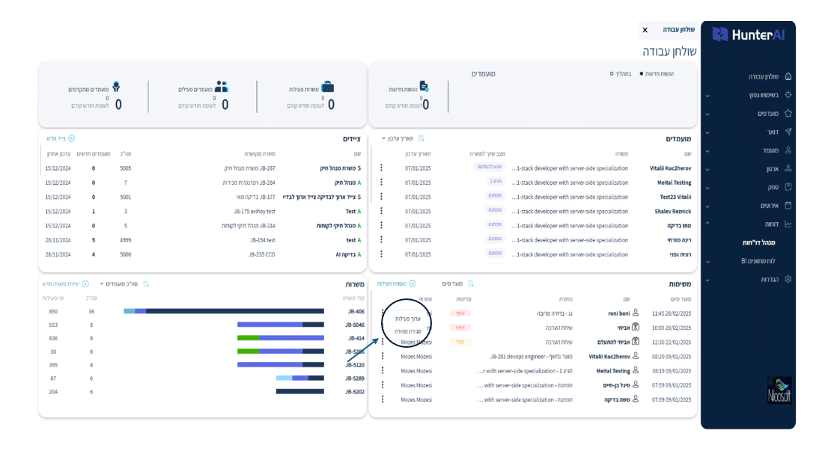Expand the mail (paper plane) sidebar section chevron

coord(707,133)
